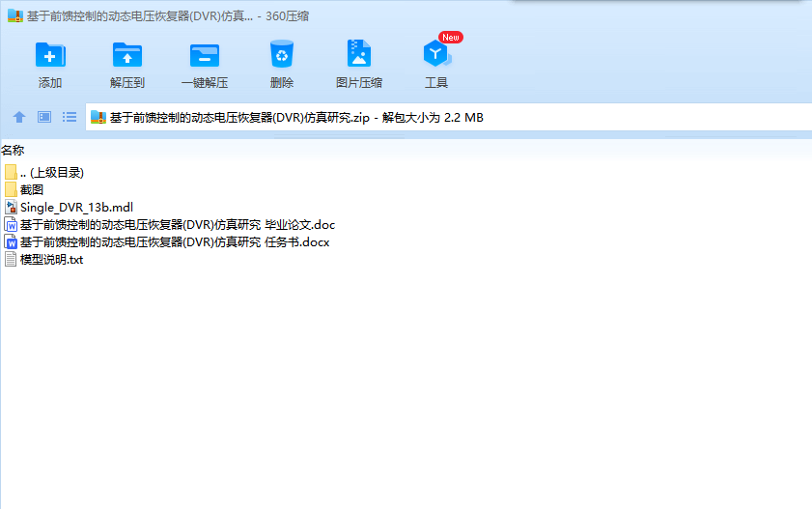Click the 添加 (Add) toolbar icon

pos(50,55)
